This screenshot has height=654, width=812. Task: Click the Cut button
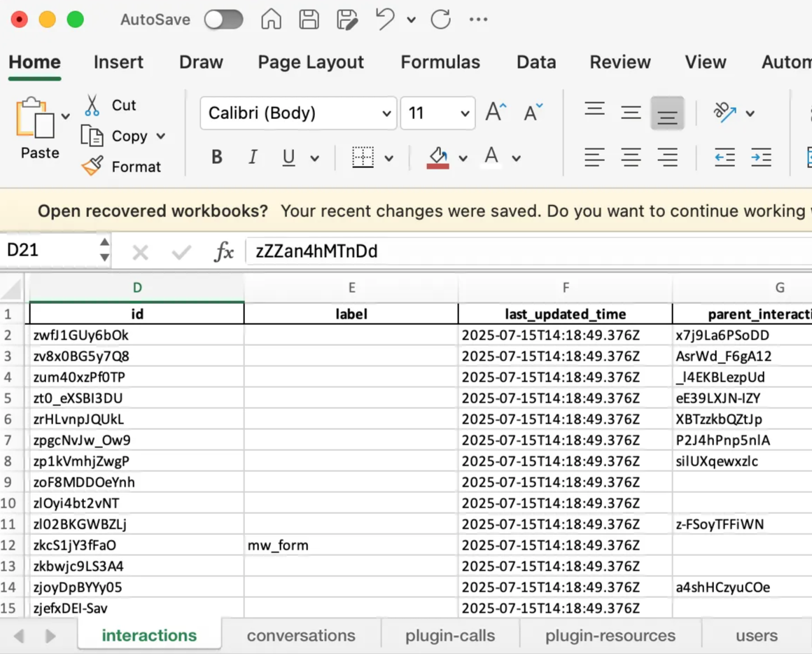pyautogui.click(x=110, y=105)
